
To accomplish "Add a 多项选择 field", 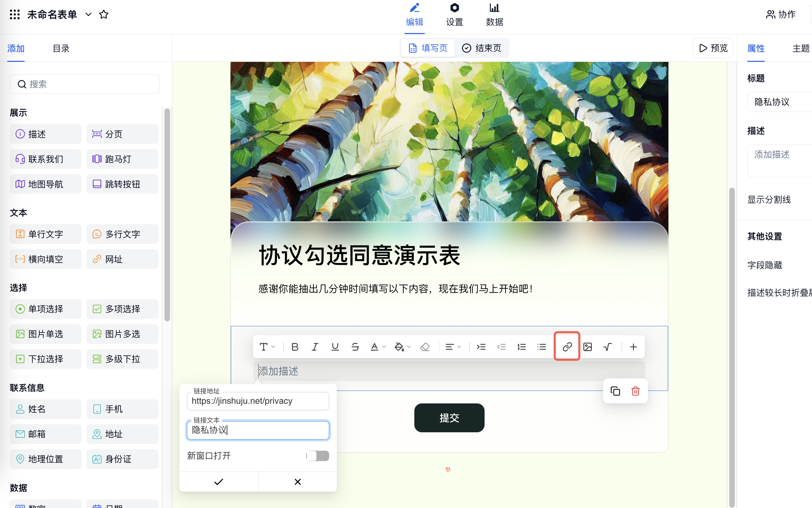I will [122, 309].
